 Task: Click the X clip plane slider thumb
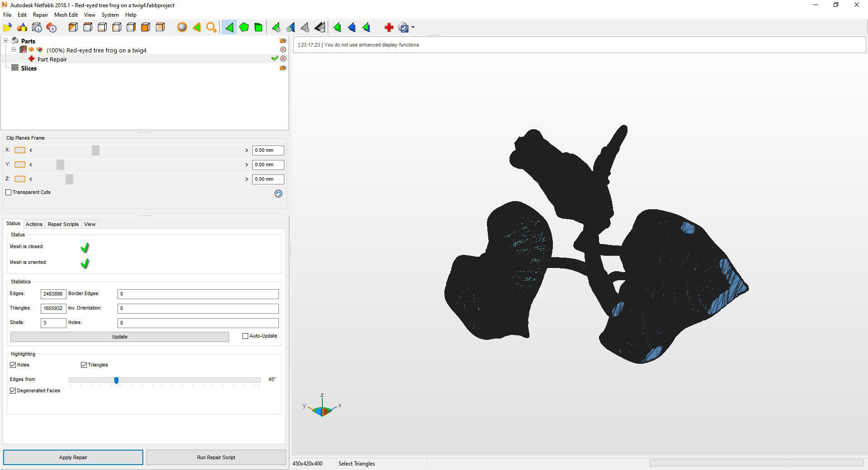[x=95, y=150]
